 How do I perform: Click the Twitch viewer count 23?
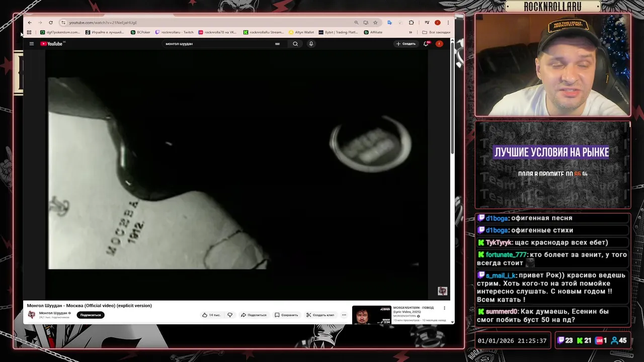(565, 340)
